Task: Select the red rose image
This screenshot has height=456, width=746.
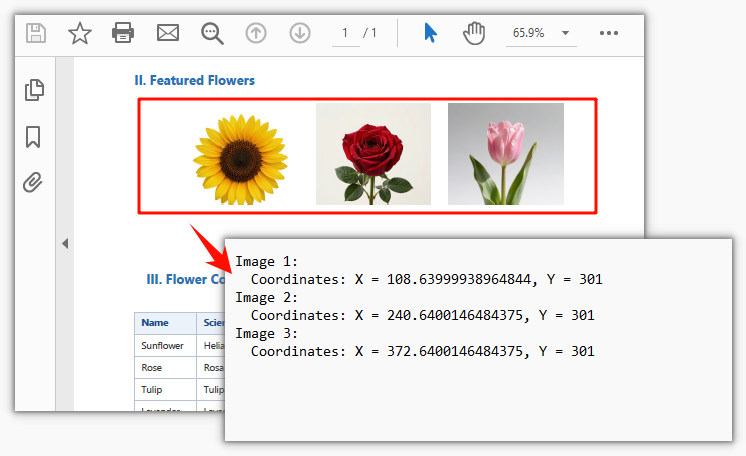Action: tap(373, 154)
